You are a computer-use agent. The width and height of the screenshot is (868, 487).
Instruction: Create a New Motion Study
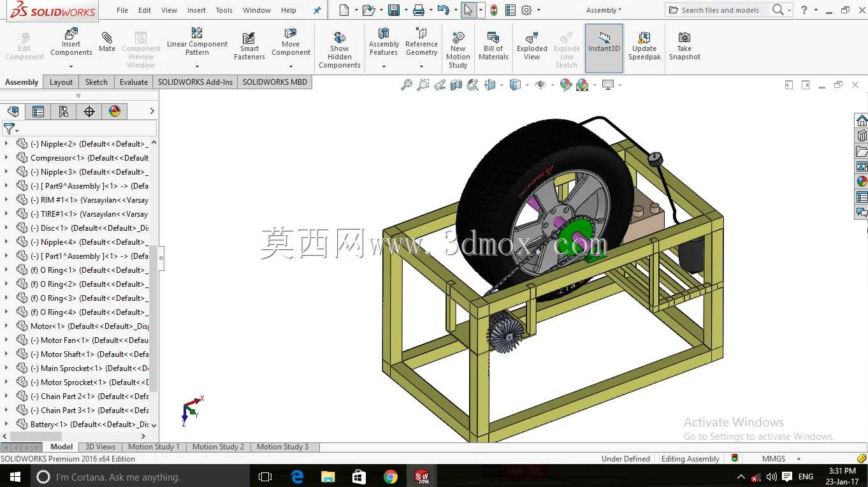click(458, 49)
